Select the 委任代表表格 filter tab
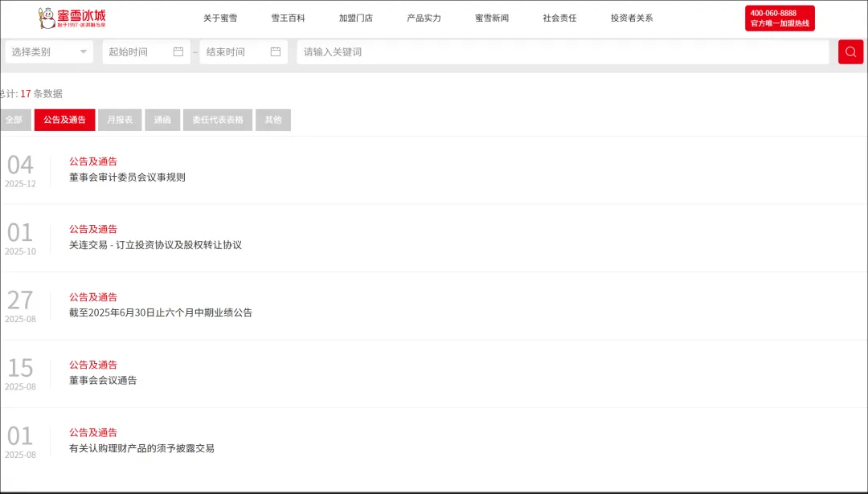 [x=218, y=120]
